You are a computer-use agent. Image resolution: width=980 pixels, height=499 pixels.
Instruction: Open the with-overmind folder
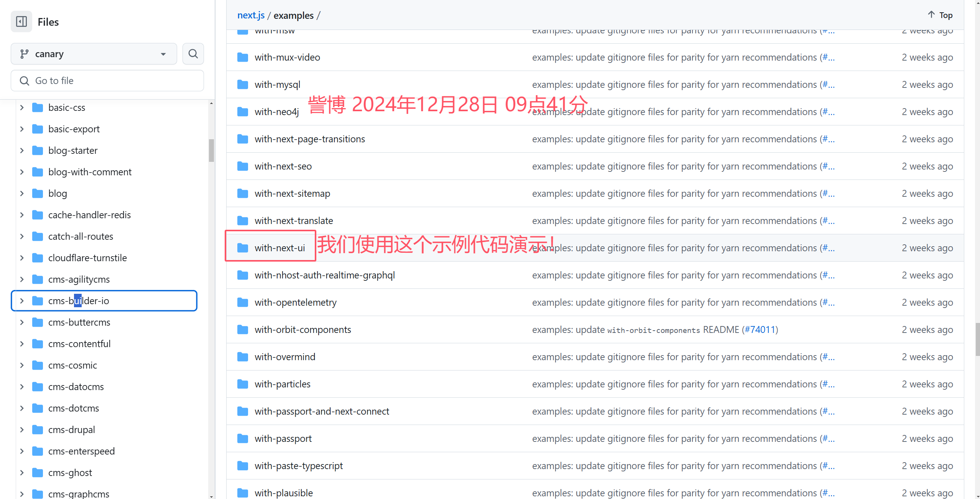[x=285, y=357]
